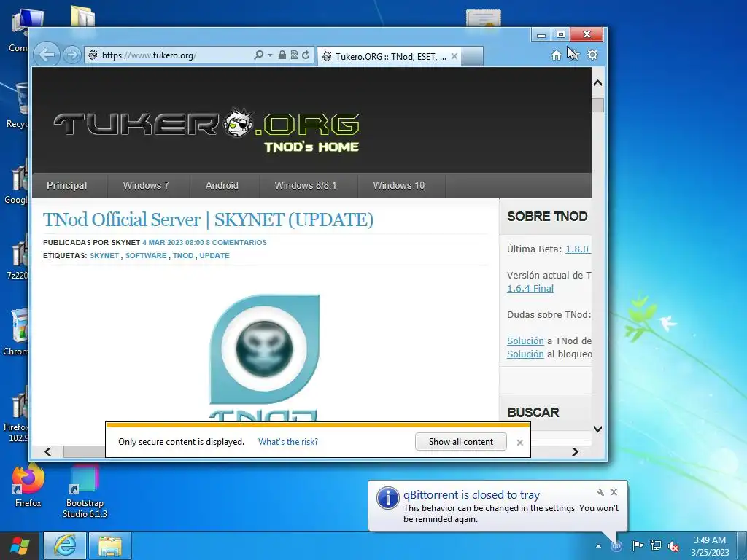Open the Solución a TNod link
This screenshot has height=560, width=747.
pyautogui.click(x=525, y=341)
